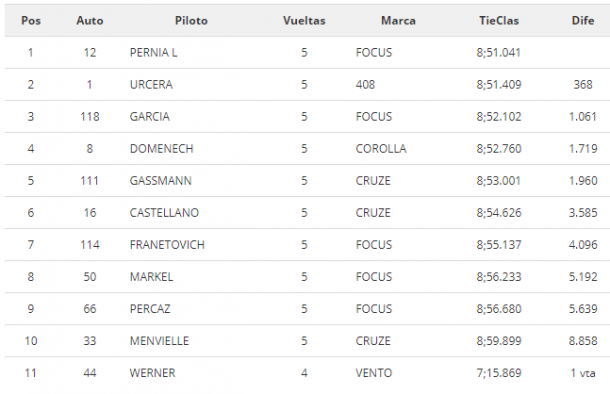The height and width of the screenshot is (394, 610).
Task: Select the Vueltas column header
Action: [304, 21]
